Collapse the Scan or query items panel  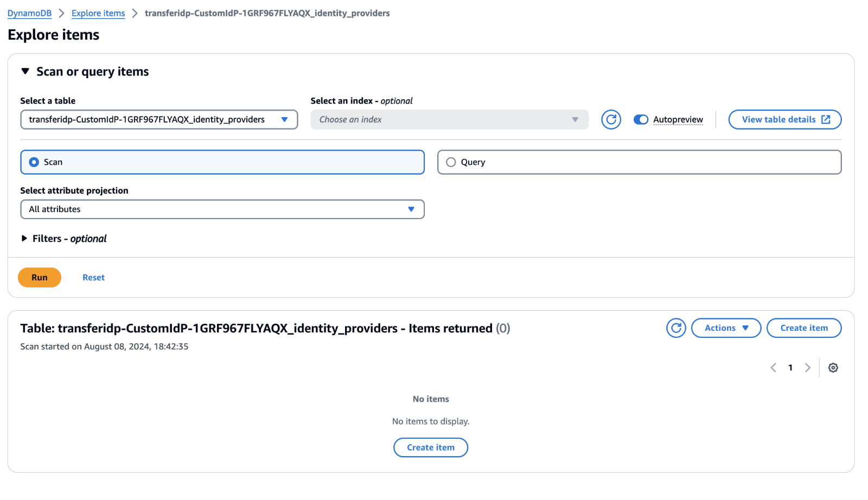pyautogui.click(x=25, y=70)
